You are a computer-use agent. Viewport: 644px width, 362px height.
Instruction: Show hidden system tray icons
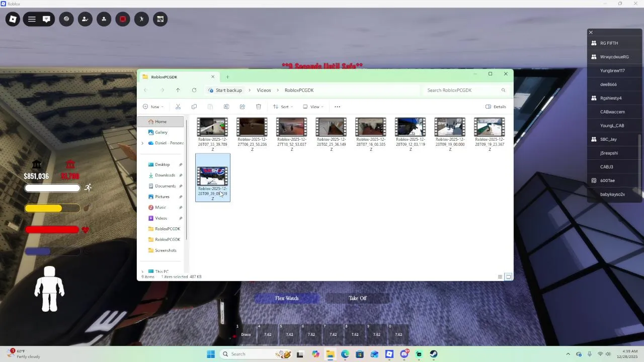click(x=568, y=354)
